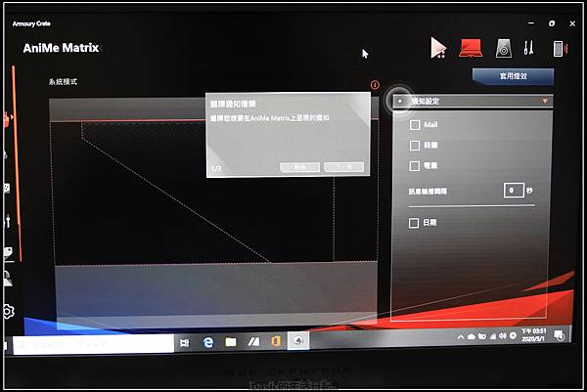Select the red laptop device icon

click(x=471, y=49)
